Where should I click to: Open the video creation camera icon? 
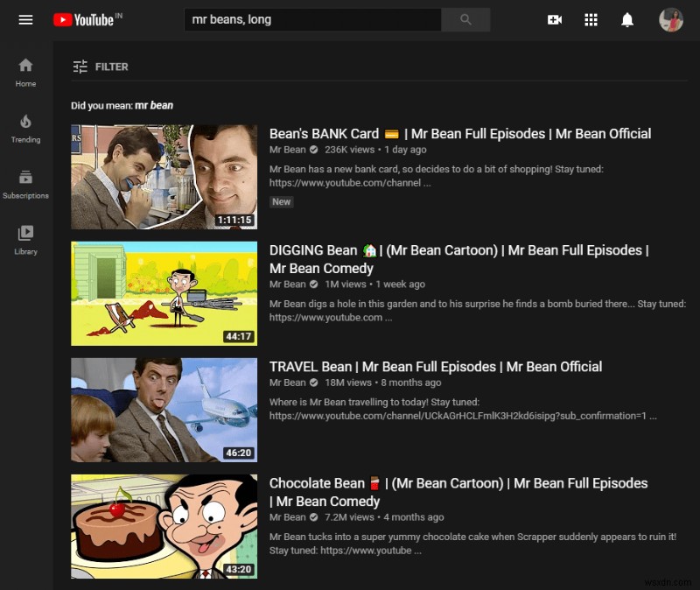[555, 19]
